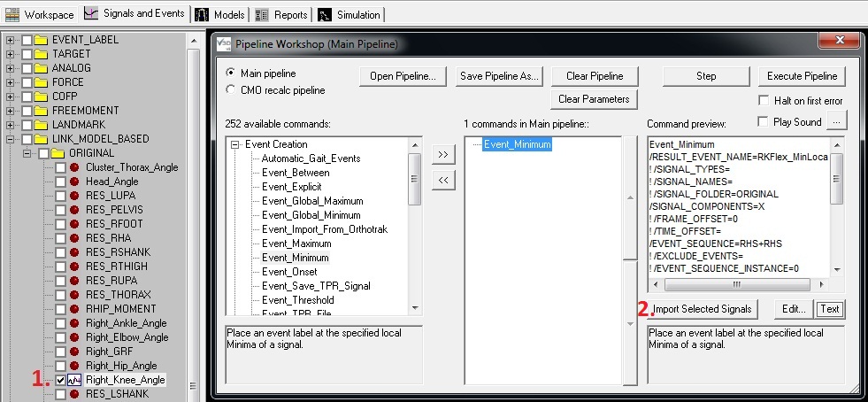Toggle the Play Sound checkbox
868x402 pixels.
point(764,121)
